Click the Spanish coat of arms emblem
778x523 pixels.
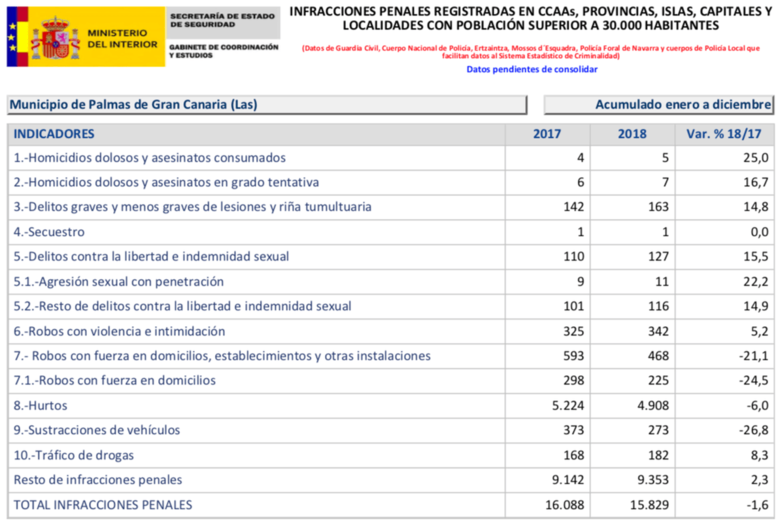click(55, 38)
